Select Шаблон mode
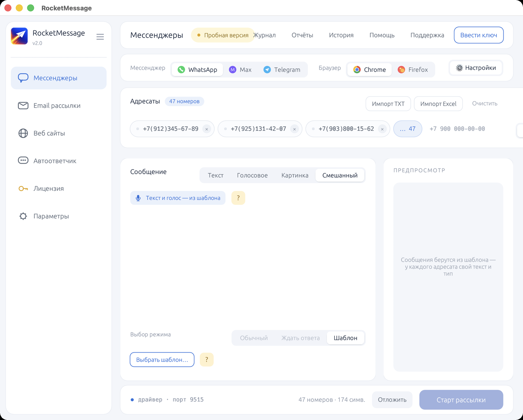The width and height of the screenshot is (523, 420). (x=346, y=338)
